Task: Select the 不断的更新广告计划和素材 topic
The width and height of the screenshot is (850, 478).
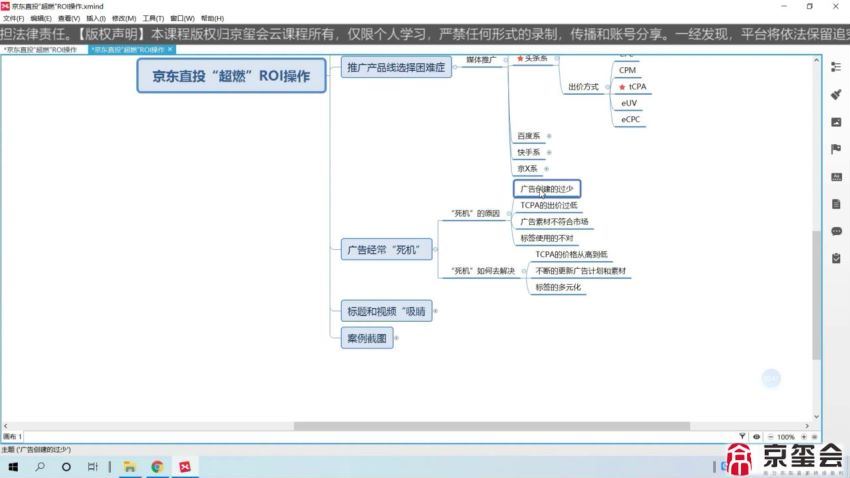Action: pos(581,270)
